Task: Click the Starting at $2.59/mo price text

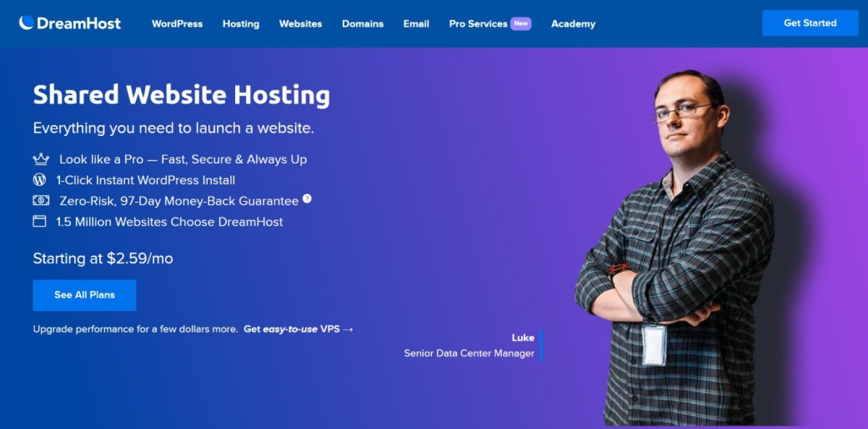Action: 103,258
